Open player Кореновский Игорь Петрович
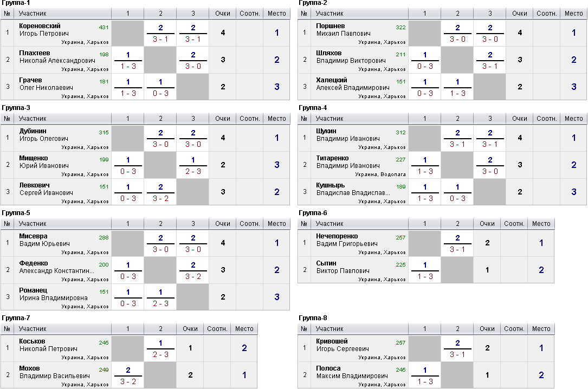 [44, 30]
